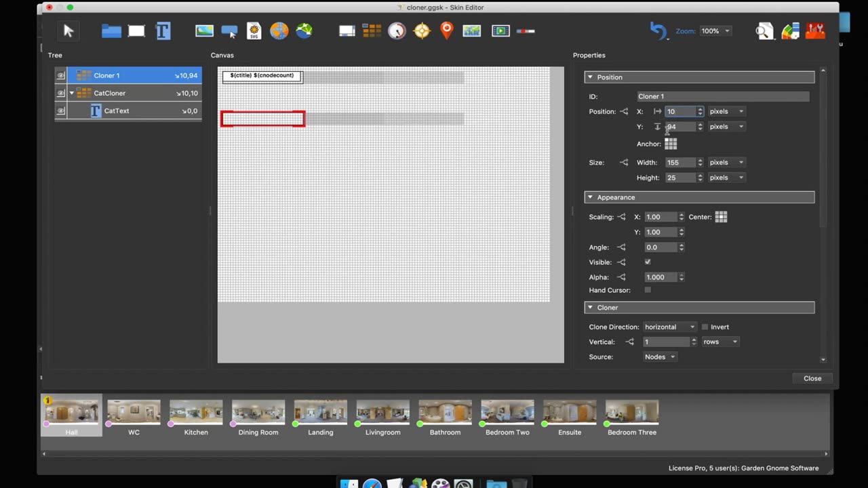Open the magnifier page preview tool
This screenshot has width=868, height=488.
(x=764, y=30)
